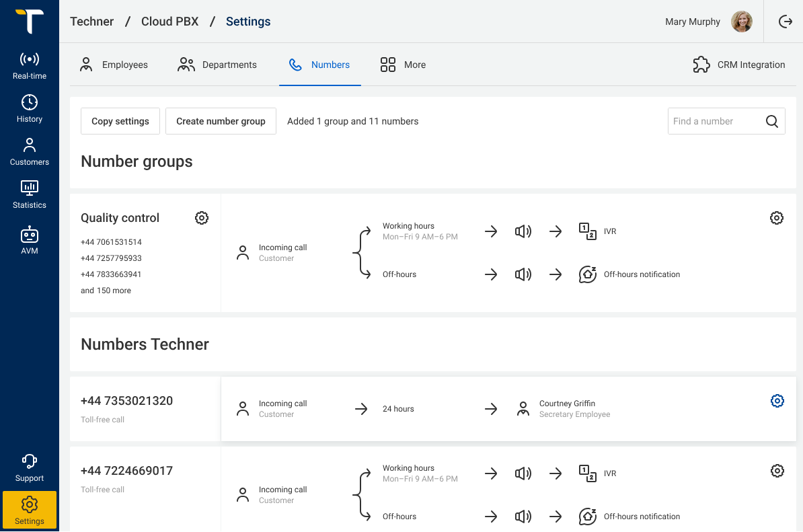The width and height of the screenshot is (803, 532).
Task: Click the Quality control IVR icon
Action: tap(587, 231)
